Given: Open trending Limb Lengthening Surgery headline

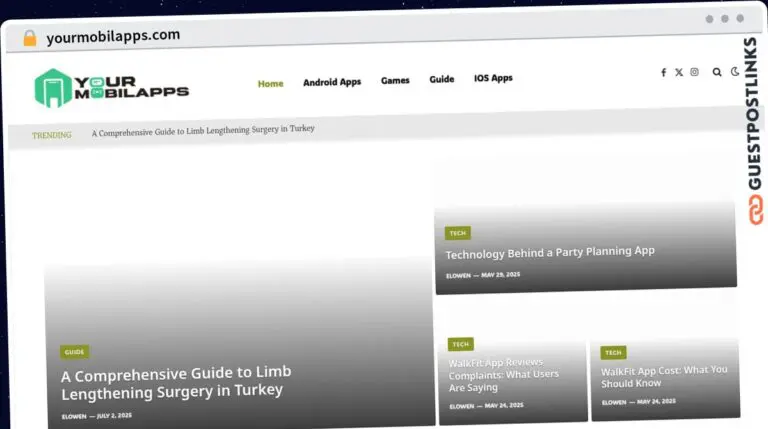Looking at the screenshot, I should 203,130.
